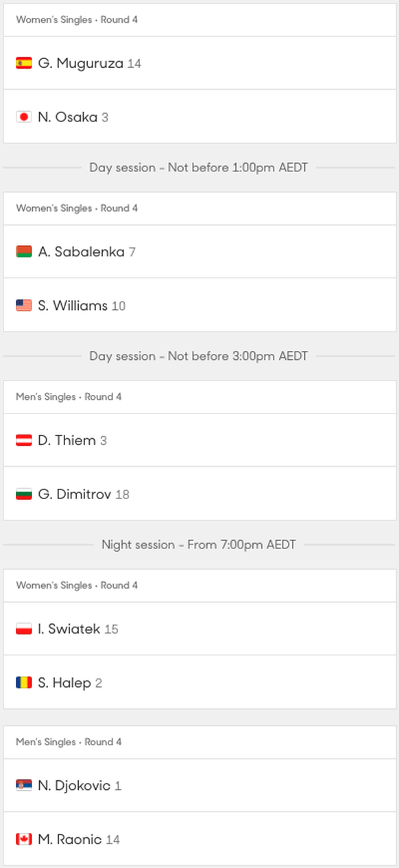Open G. Muguruza player name link
The width and height of the screenshot is (399, 868).
click(81, 64)
